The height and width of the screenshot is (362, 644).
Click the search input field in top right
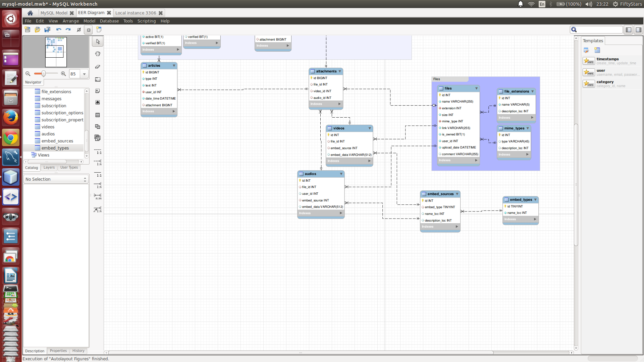(597, 29)
